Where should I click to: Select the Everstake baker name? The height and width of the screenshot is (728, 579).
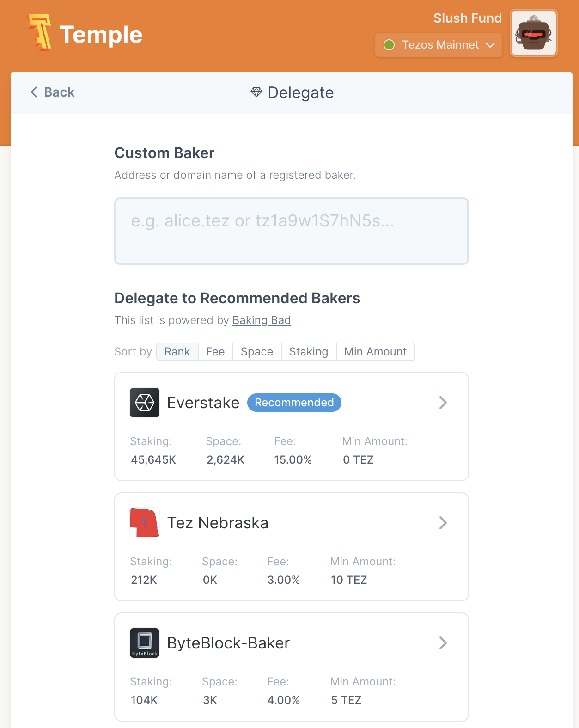click(x=203, y=403)
